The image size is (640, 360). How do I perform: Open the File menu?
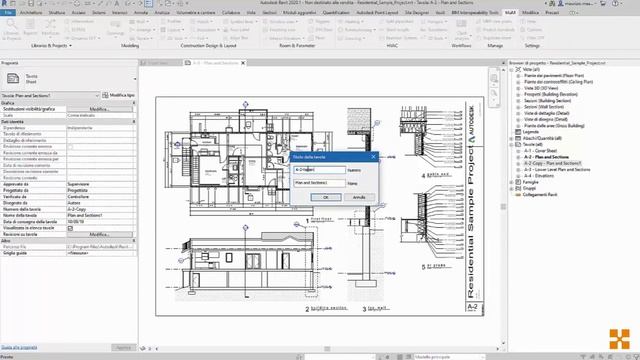click(8, 13)
